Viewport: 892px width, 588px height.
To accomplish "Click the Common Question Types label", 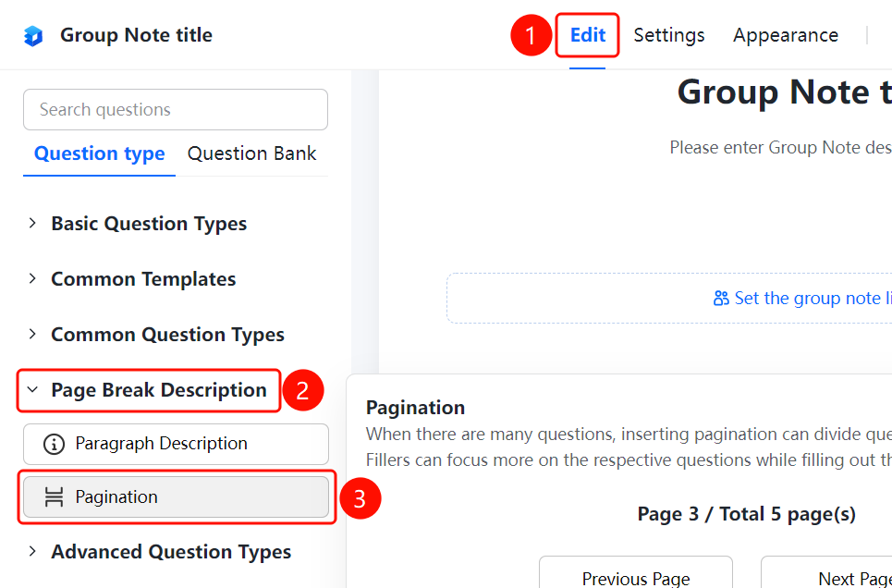I will 168,335.
